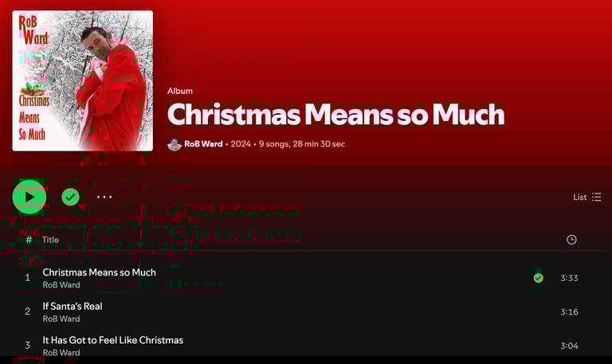The image size is (612, 364).
Task: Open the List view options label
Action: point(579,197)
